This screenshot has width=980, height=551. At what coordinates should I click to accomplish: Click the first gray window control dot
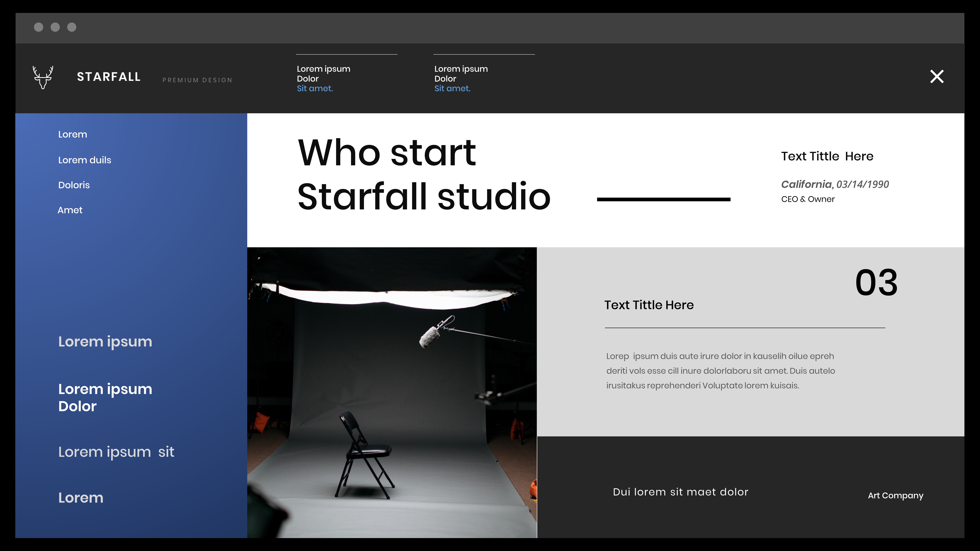pyautogui.click(x=38, y=27)
